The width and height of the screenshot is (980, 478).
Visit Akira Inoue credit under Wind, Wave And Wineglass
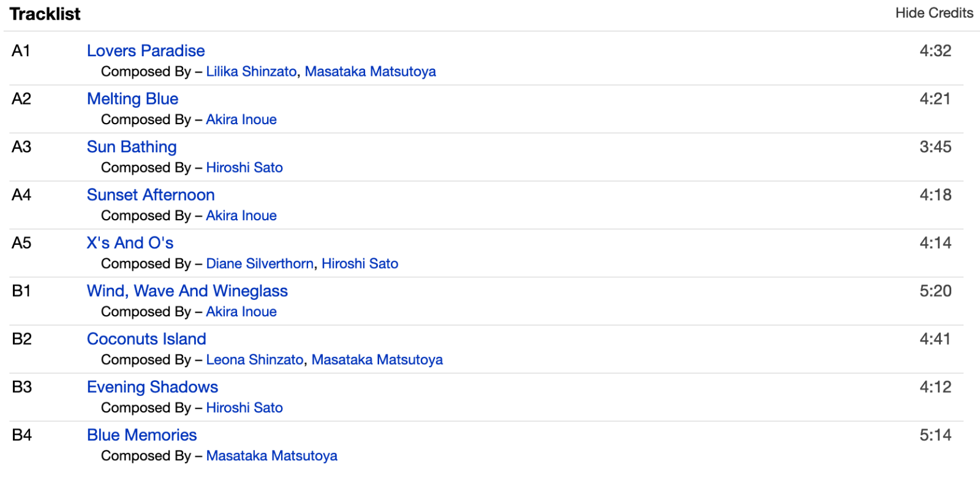point(241,312)
